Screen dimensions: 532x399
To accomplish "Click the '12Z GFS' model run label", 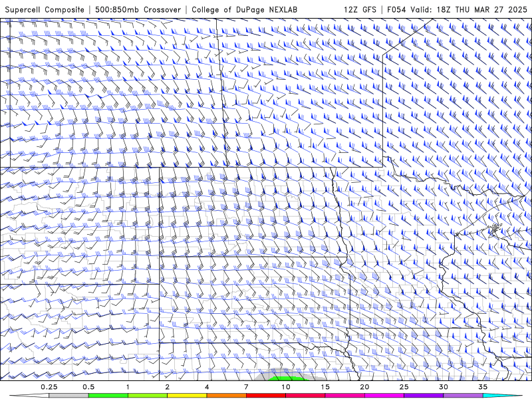I will [360, 9].
